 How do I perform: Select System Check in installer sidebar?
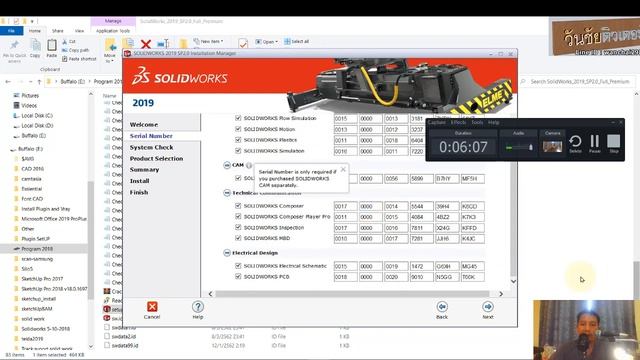click(151, 147)
